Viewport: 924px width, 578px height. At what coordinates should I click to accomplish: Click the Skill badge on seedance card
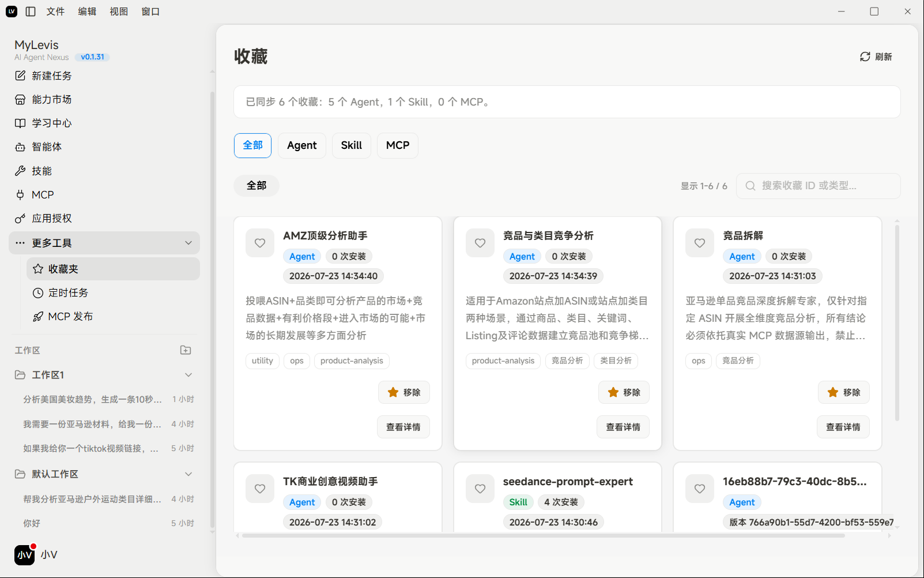coord(518,502)
